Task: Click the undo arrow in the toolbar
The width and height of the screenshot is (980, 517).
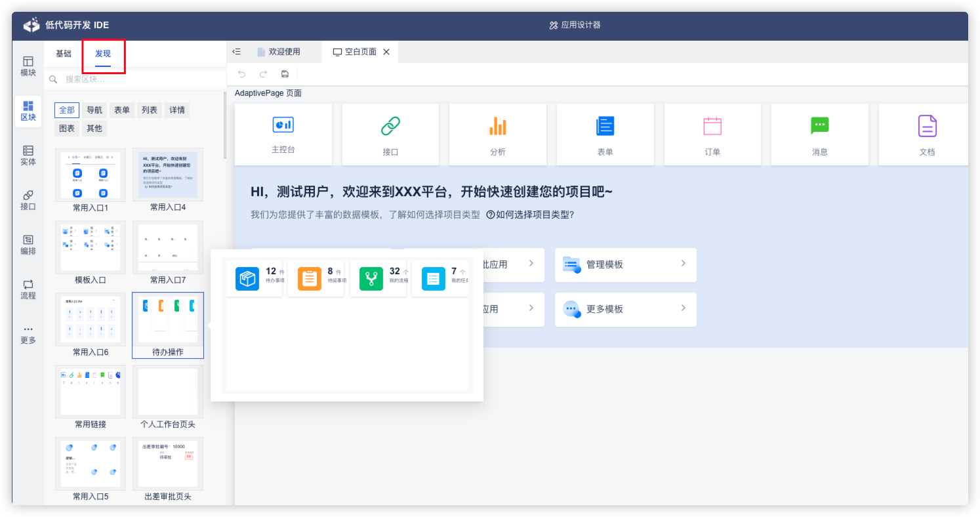Action: (241, 74)
